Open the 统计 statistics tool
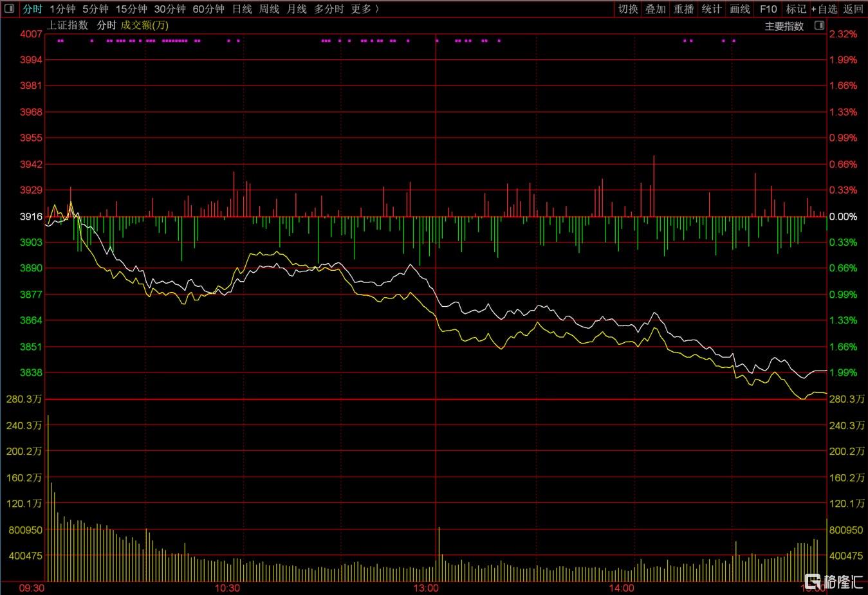This screenshot has width=868, height=595. [712, 9]
